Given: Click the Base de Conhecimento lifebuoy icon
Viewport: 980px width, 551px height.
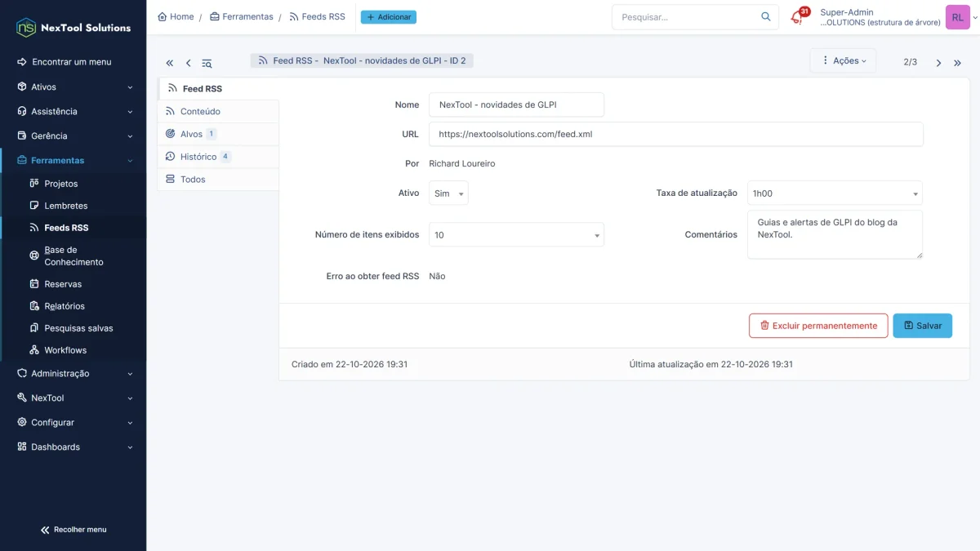Looking at the screenshot, I should point(34,256).
